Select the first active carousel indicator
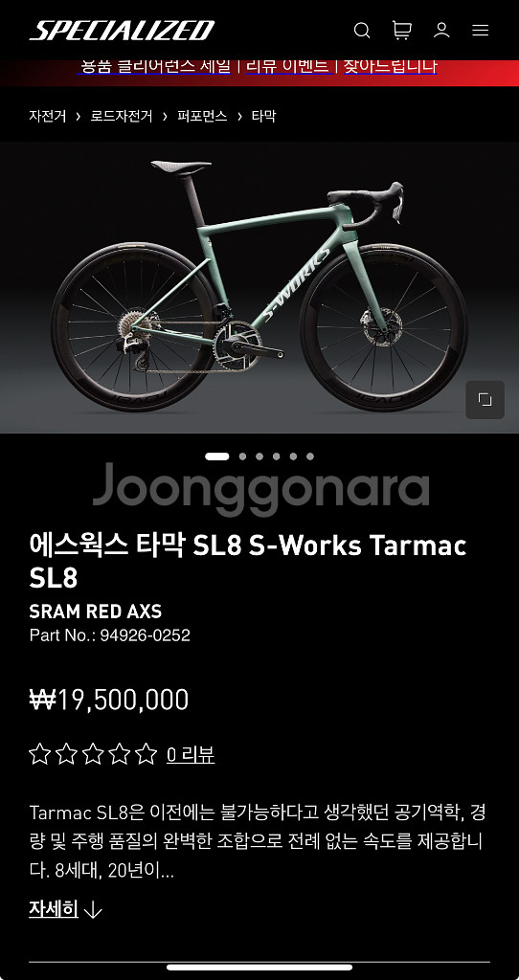Screen dimensions: 519x980 coord(217,457)
